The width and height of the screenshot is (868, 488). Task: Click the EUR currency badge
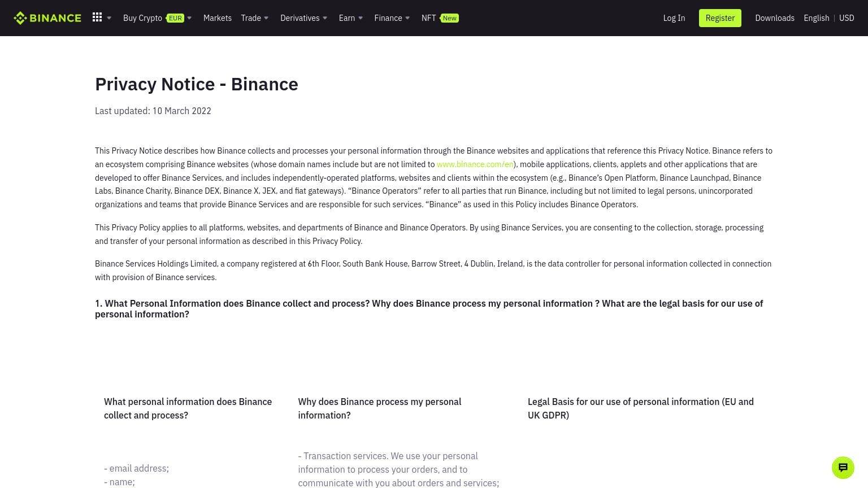(x=175, y=18)
